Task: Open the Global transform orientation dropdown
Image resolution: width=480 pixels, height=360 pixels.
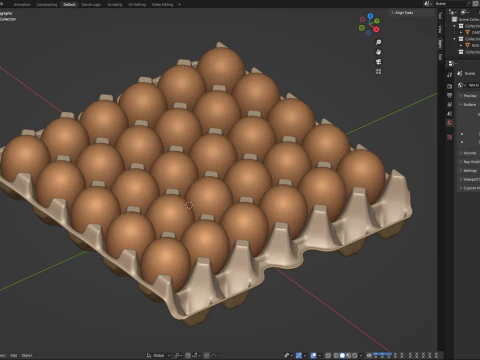Action: click(x=158, y=355)
